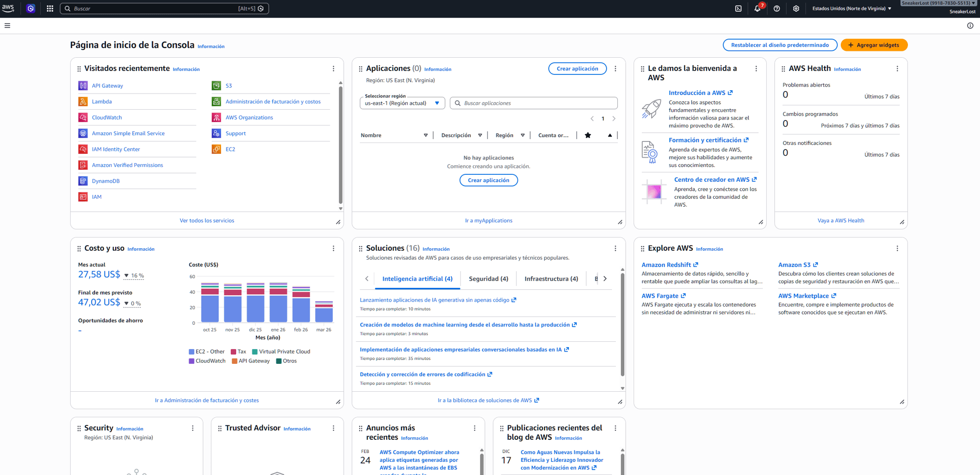Click the EC2 service icon
This screenshot has height=475, width=980.
(217, 149)
